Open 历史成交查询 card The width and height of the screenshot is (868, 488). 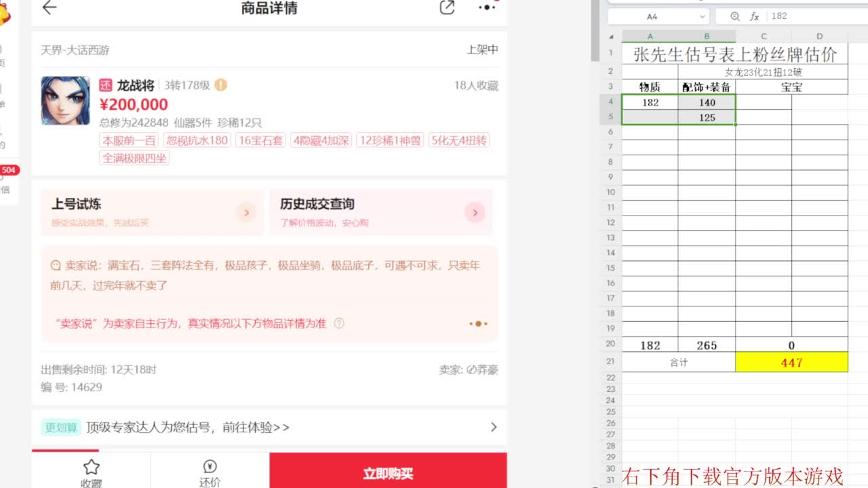click(x=381, y=212)
